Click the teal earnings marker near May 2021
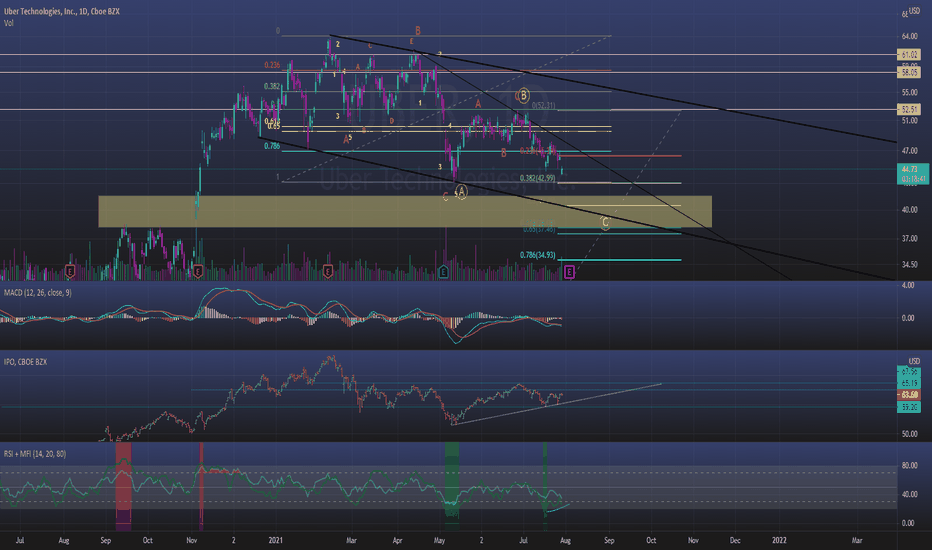The width and height of the screenshot is (932, 550). (x=443, y=272)
